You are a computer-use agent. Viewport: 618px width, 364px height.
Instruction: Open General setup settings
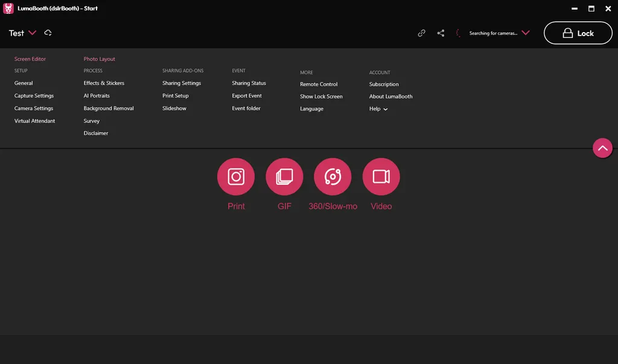click(24, 83)
